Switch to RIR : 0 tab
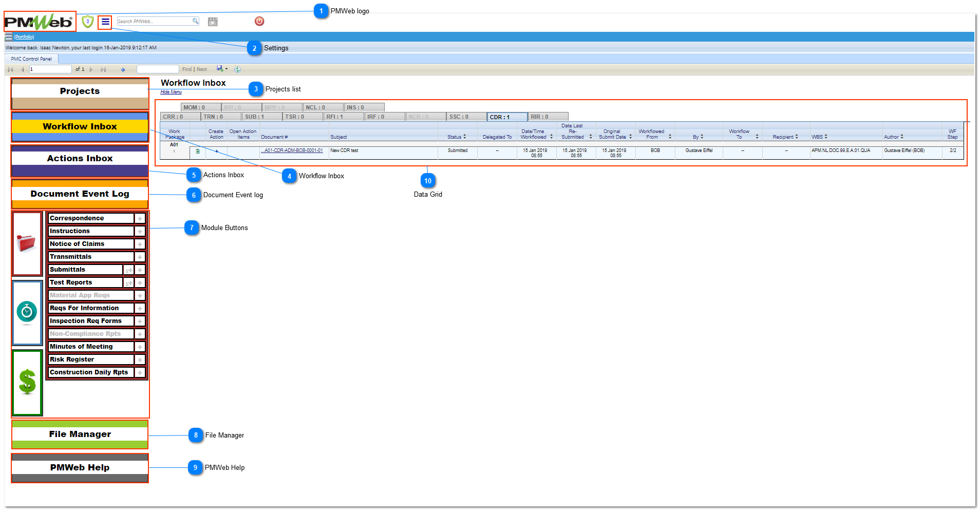980x511 pixels. [x=548, y=117]
